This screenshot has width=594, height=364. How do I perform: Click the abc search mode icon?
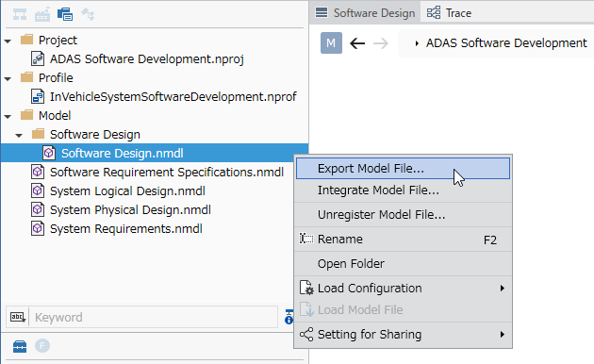18,317
